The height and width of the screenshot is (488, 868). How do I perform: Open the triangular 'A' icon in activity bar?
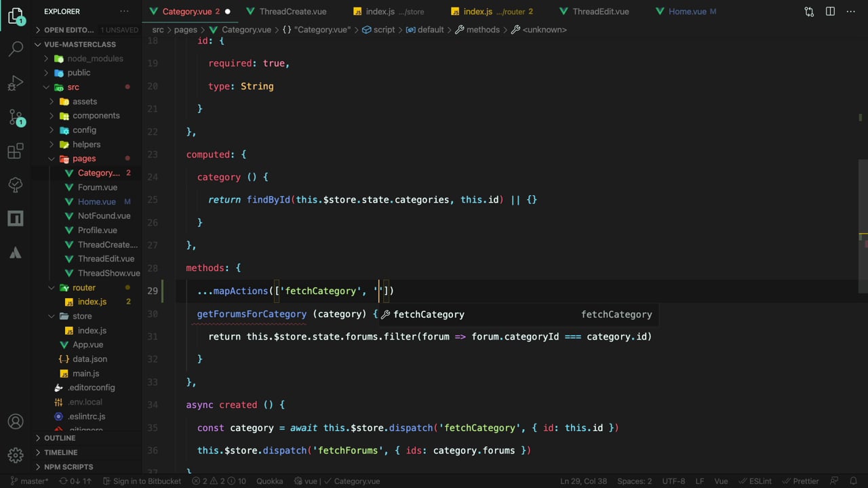click(x=15, y=252)
